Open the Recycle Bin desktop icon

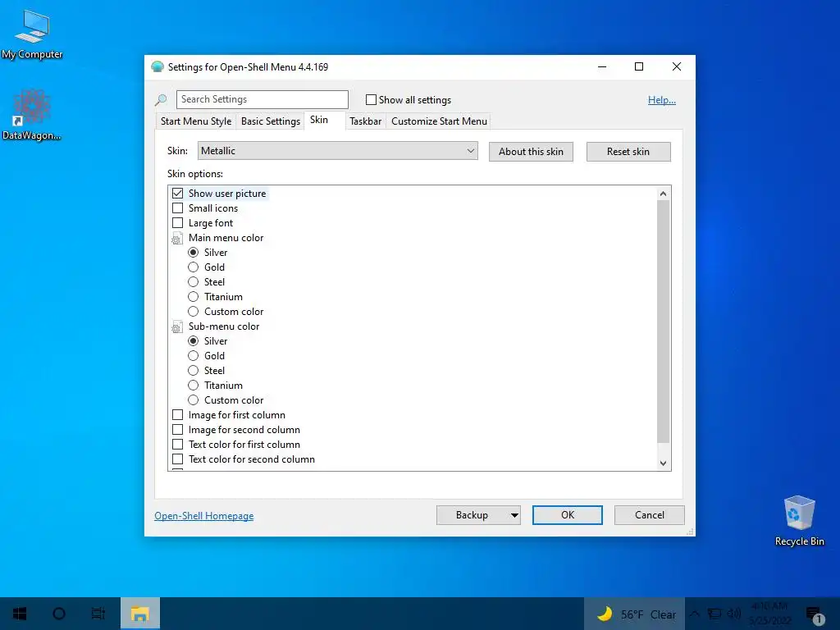coord(799,520)
